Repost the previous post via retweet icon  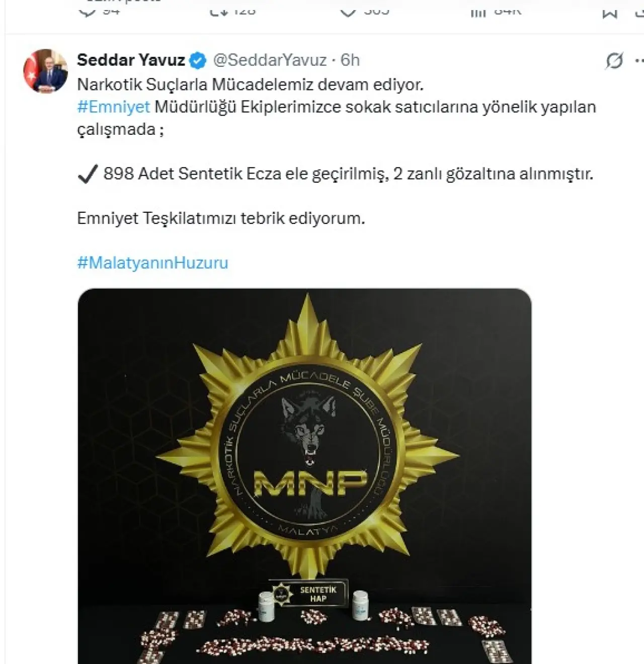point(217,10)
